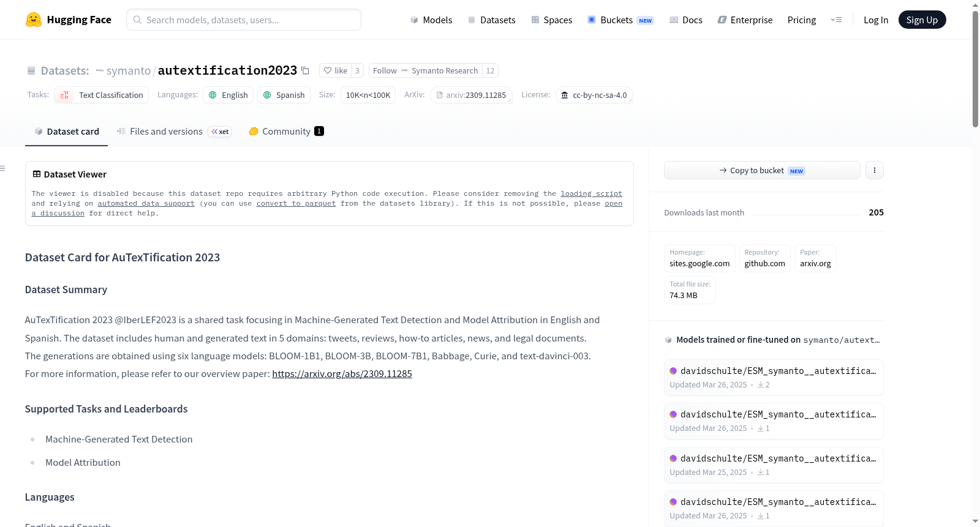The height and width of the screenshot is (527, 980).
Task: Open the more options three-dot menu
Action: click(875, 170)
